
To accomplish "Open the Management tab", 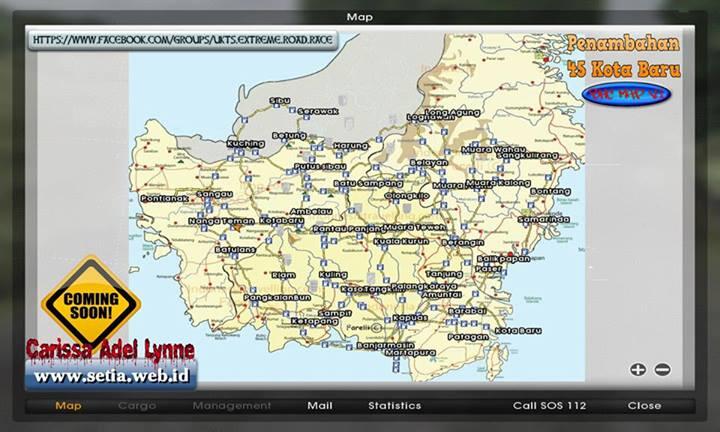I will (x=232, y=406).
